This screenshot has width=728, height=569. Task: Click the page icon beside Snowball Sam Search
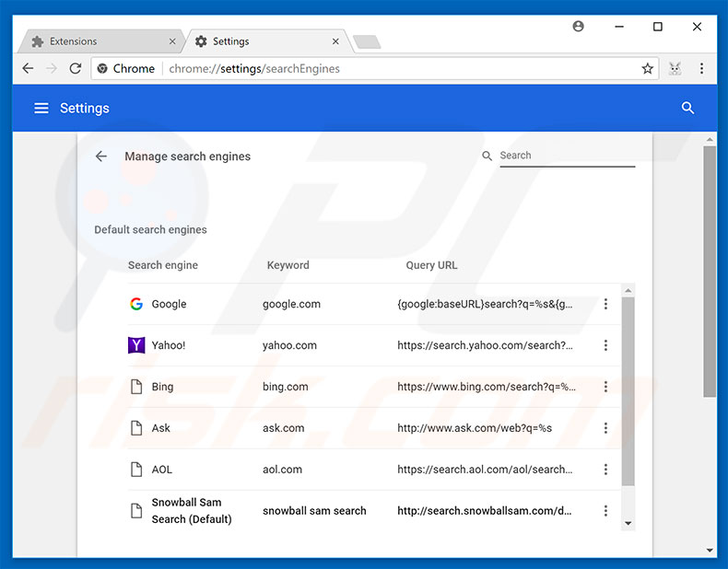pyautogui.click(x=136, y=511)
